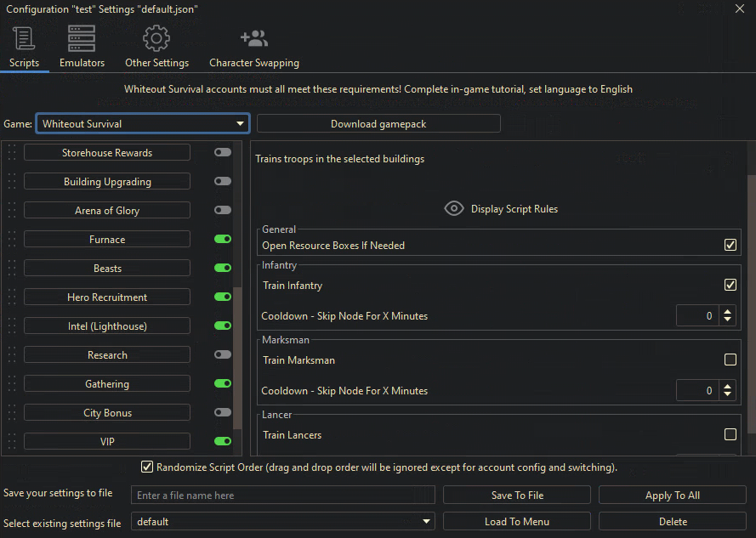This screenshot has height=538, width=756.
Task: Check the Train Marksman checkbox
Action: coord(730,360)
